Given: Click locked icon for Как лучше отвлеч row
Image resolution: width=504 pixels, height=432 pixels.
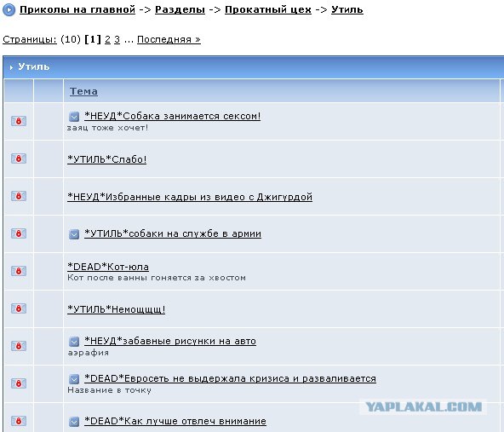Looking at the screenshot, I should [x=19, y=421].
